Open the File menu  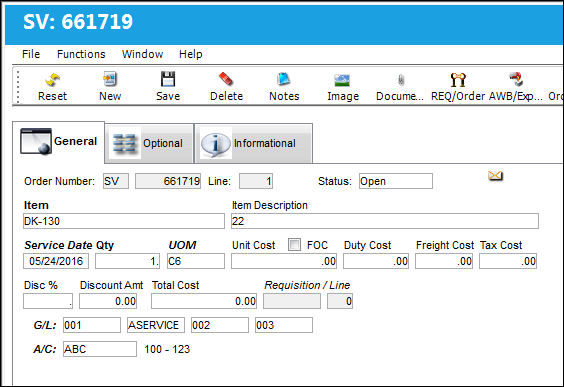click(31, 54)
